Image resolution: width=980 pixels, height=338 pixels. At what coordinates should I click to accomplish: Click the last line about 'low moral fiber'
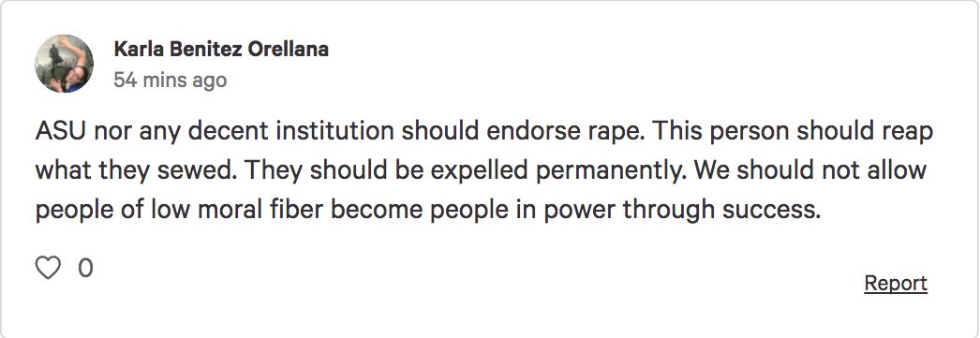pyautogui.click(x=427, y=211)
